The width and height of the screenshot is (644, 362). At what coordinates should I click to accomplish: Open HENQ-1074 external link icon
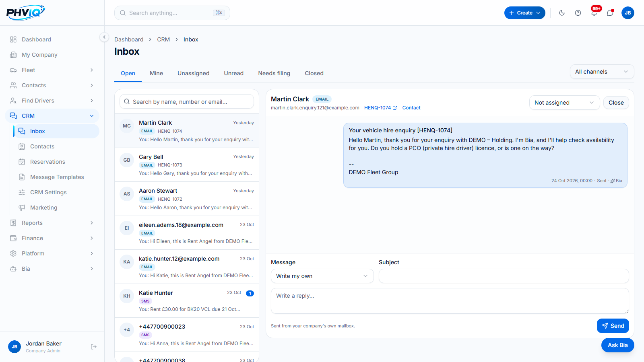(395, 108)
